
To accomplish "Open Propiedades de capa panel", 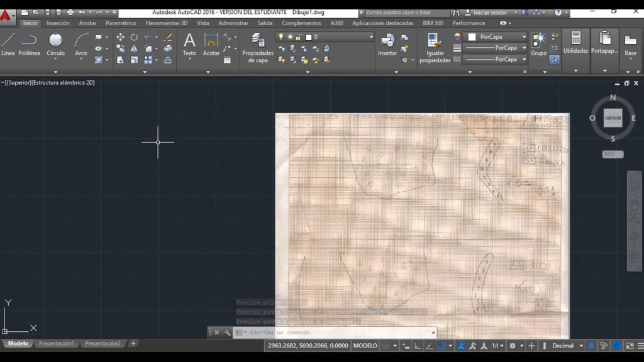I will [258, 47].
